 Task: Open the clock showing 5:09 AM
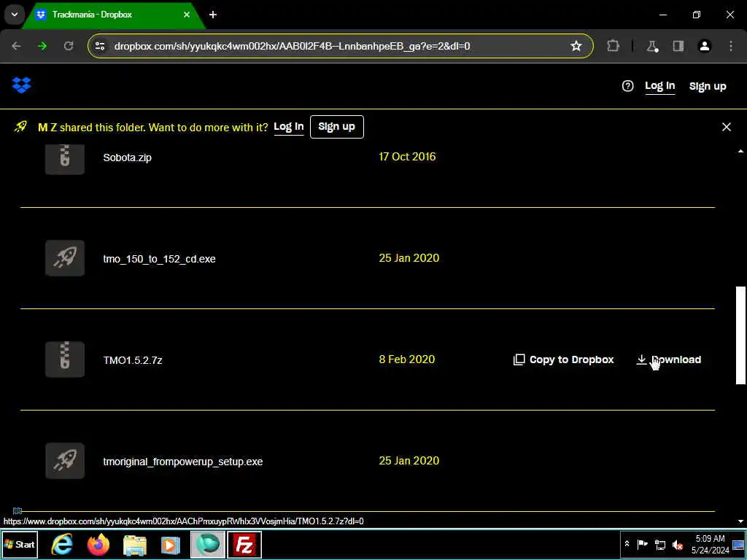(711, 544)
